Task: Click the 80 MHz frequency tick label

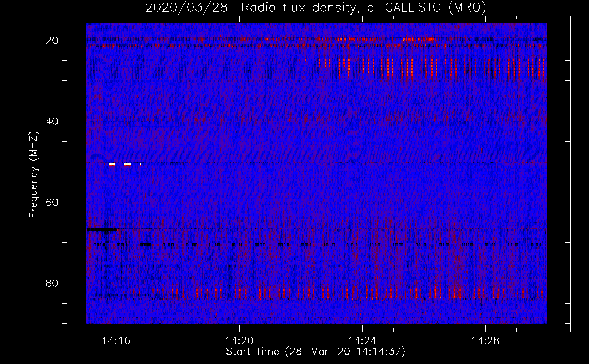Action: pyautogui.click(x=52, y=283)
